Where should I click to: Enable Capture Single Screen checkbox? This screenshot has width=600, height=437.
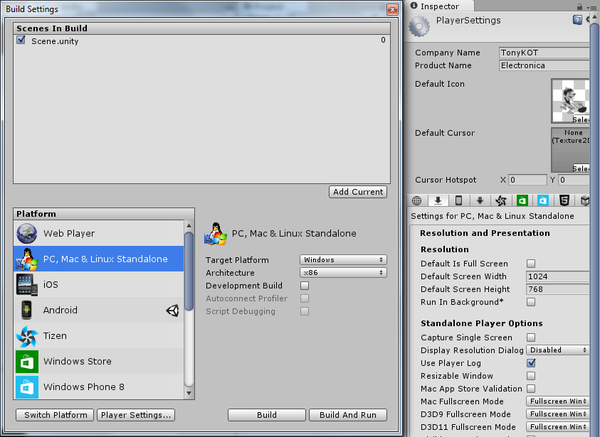pos(531,337)
